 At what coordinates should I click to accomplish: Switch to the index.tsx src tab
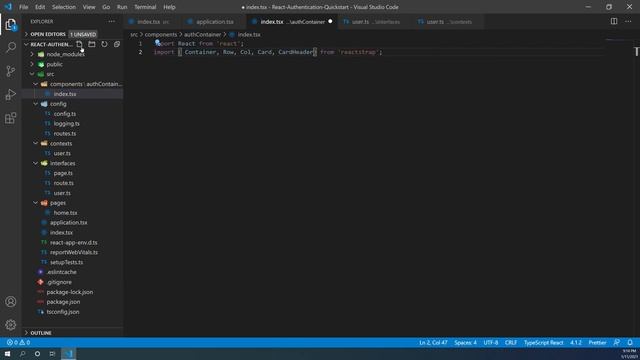pos(153,22)
